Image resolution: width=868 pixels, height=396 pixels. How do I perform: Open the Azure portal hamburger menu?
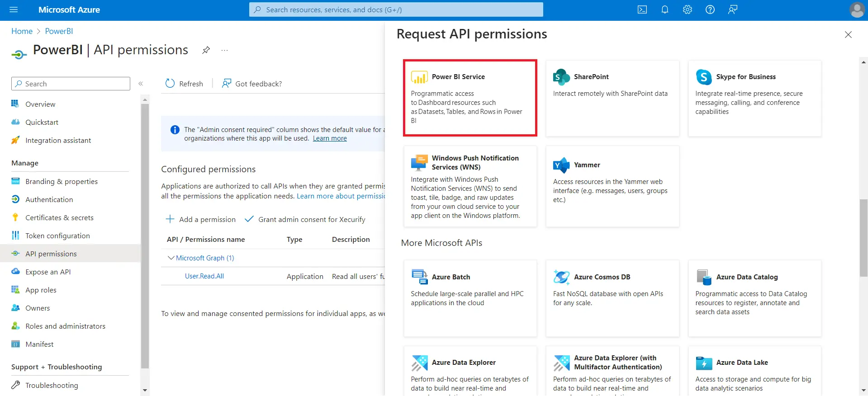point(14,9)
